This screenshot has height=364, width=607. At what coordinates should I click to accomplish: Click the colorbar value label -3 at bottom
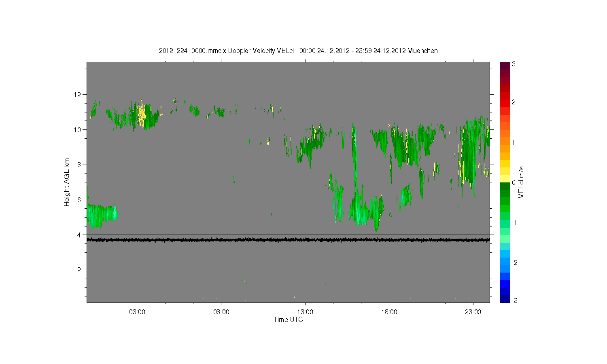click(514, 301)
